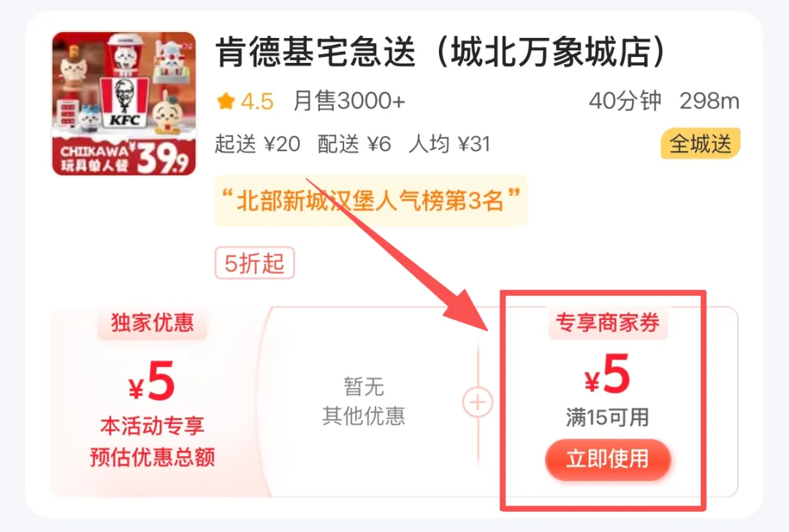Viewport: 789px width, 532px height.
Task: Click the 298m distance label
Action: click(709, 101)
